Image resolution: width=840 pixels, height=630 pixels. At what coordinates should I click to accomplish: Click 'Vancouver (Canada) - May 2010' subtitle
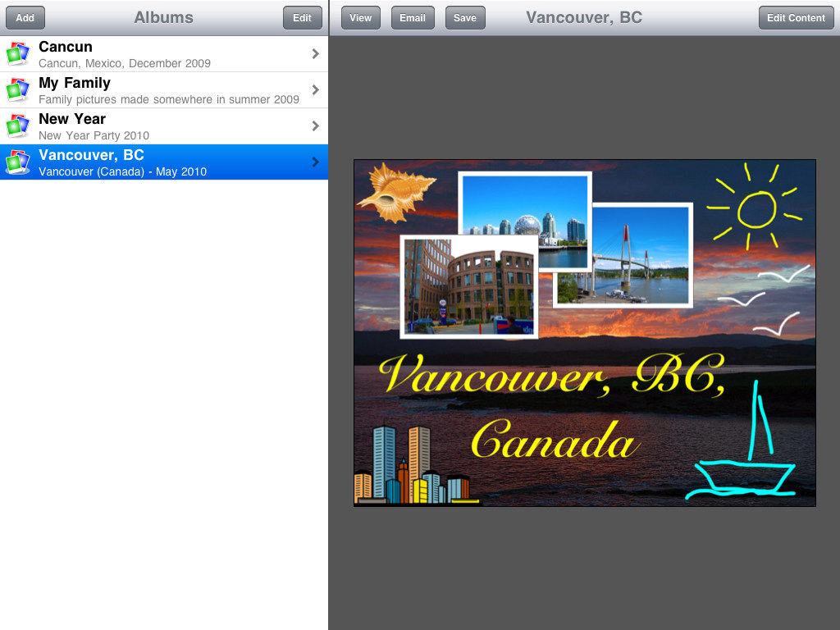[123, 171]
